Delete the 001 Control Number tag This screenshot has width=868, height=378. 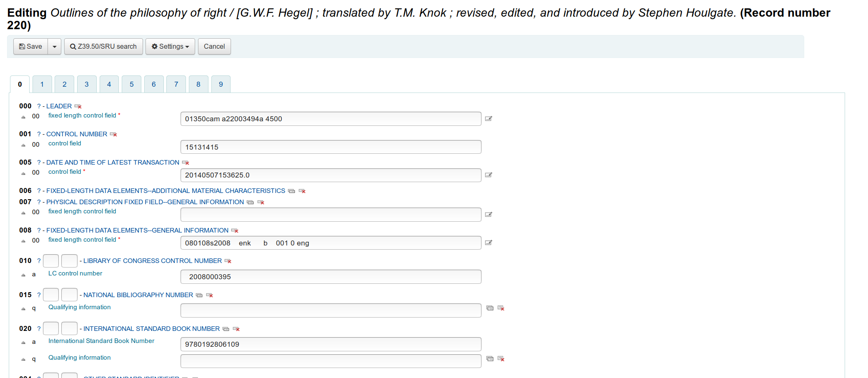point(113,134)
